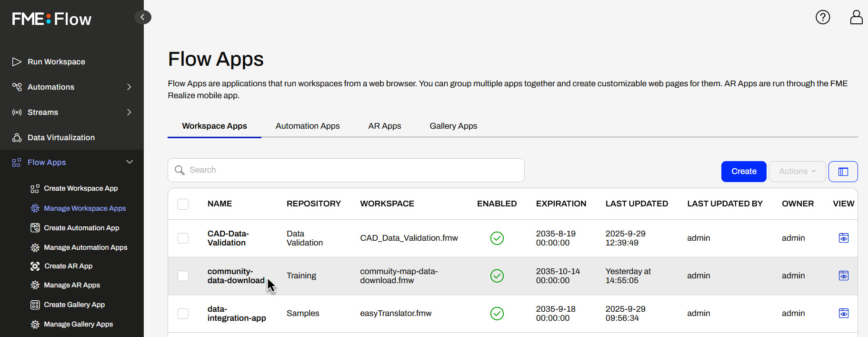Open the help question mark icon
Screen dimensions: 868x337
822,17
